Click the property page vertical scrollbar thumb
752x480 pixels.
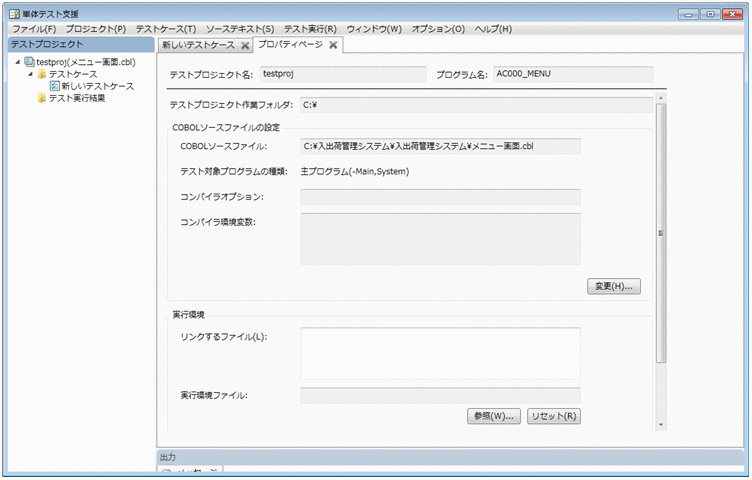pyautogui.click(x=661, y=233)
